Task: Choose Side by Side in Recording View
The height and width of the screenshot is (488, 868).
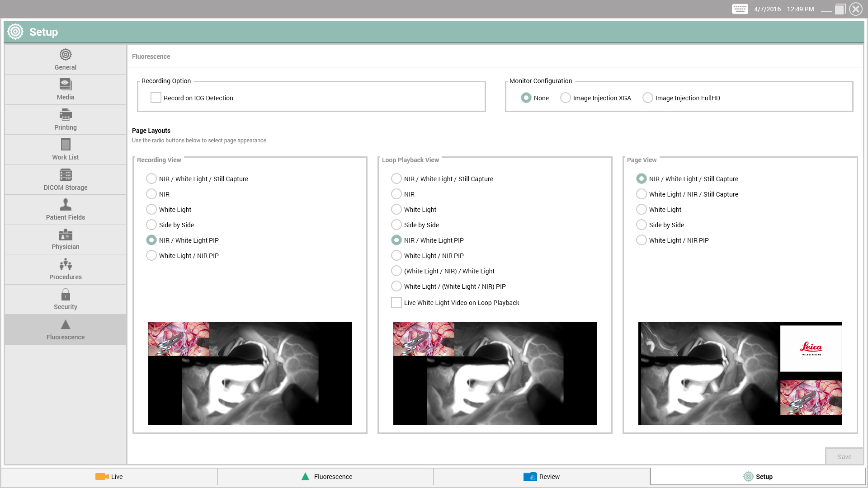Action: [151, 225]
